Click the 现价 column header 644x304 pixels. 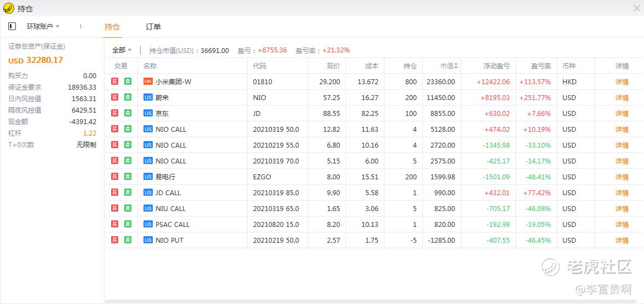[334, 66]
